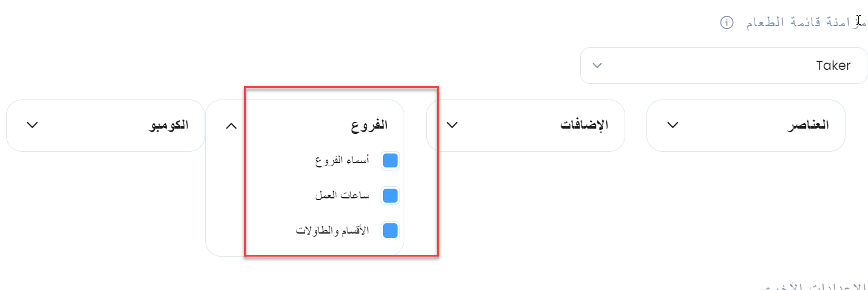Uncheck the ساعات العمل checkbox
The height and width of the screenshot is (290, 868).
coord(390,196)
